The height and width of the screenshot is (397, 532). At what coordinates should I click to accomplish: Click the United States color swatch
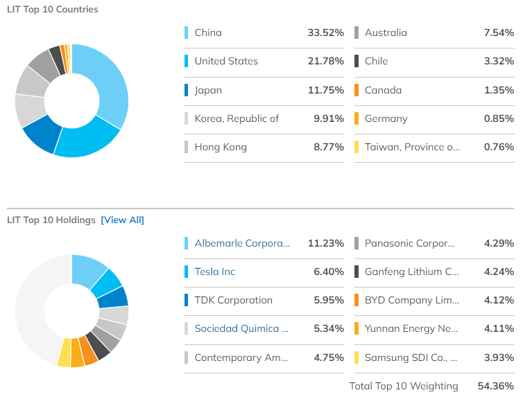pos(187,61)
